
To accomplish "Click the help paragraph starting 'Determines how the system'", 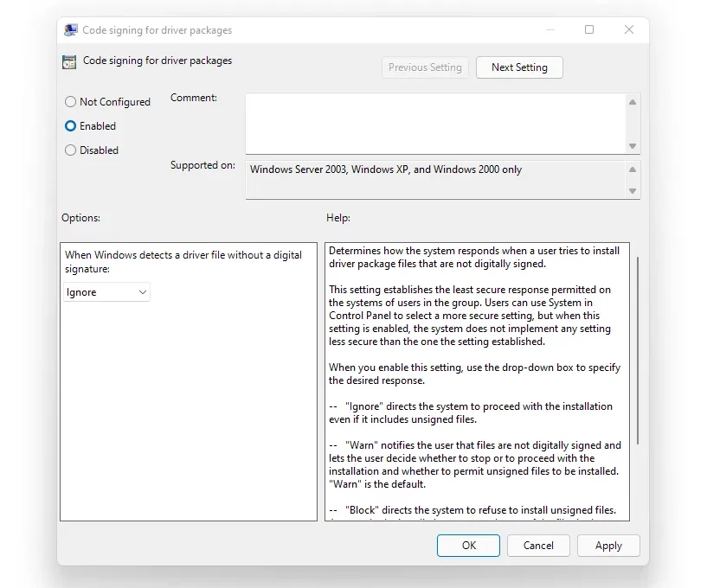I will pyautogui.click(x=474, y=258).
